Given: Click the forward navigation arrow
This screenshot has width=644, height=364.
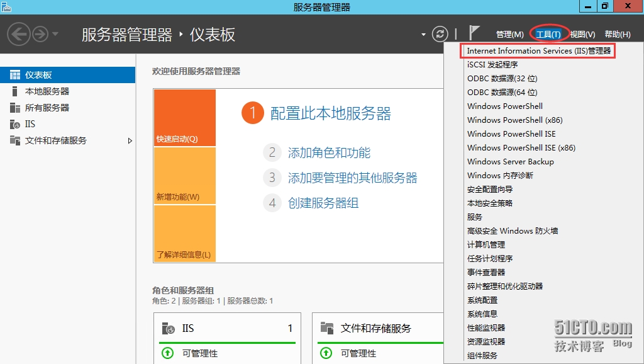Looking at the screenshot, I should coord(40,34).
